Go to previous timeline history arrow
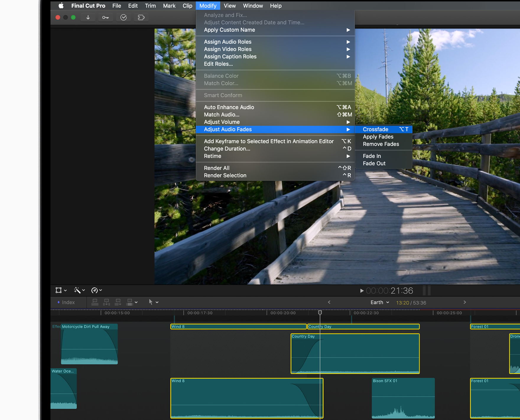The width and height of the screenshot is (520, 420). point(329,302)
